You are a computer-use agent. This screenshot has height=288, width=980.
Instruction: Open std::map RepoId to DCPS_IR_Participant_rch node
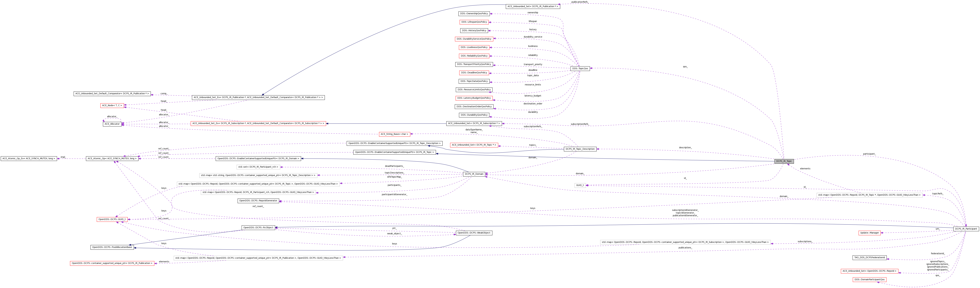[x=258, y=192]
